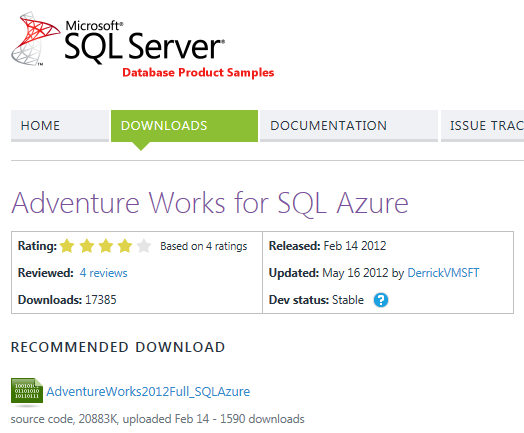Click the Reviewed: label

pos(46,273)
